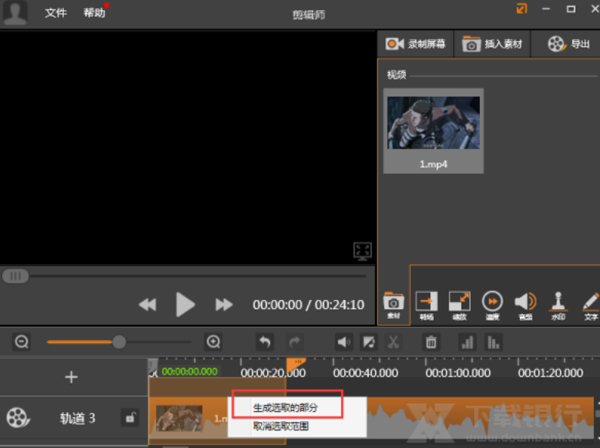Open the Speed (速度) adjustment tool
Image resolution: width=600 pixels, height=448 pixels.
click(x=492, y=303)
